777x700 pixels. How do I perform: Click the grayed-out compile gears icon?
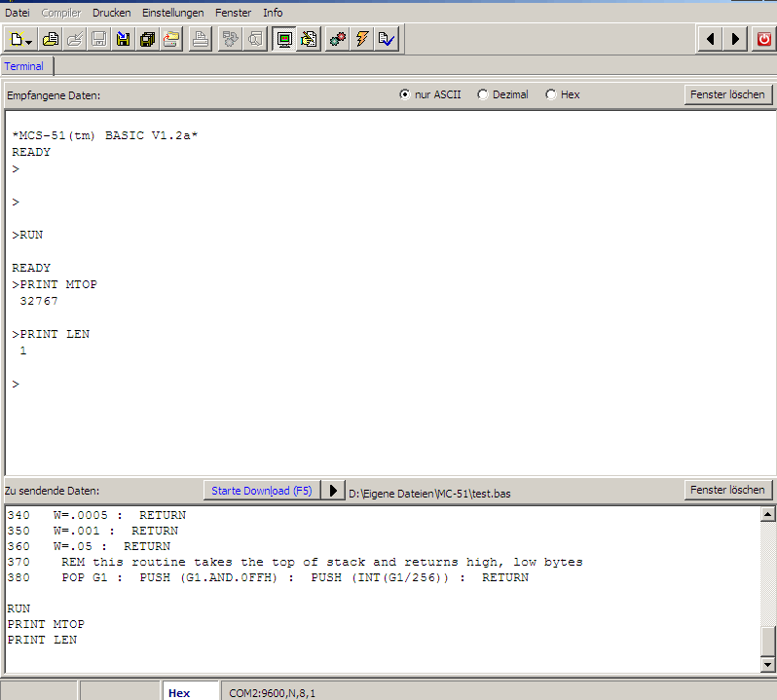[230, 39]
